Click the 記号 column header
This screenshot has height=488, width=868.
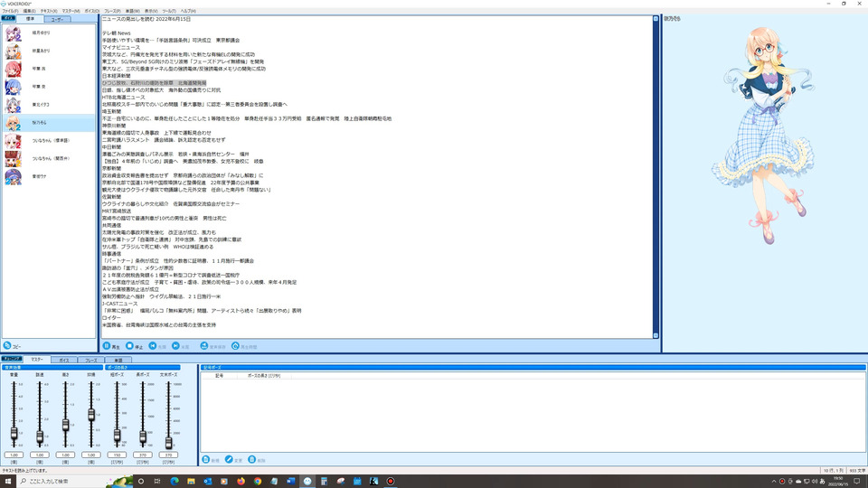click(219, 376)
